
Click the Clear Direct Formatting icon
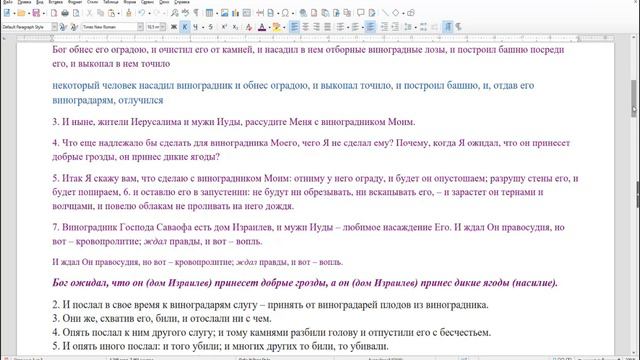tap(249, 27)
